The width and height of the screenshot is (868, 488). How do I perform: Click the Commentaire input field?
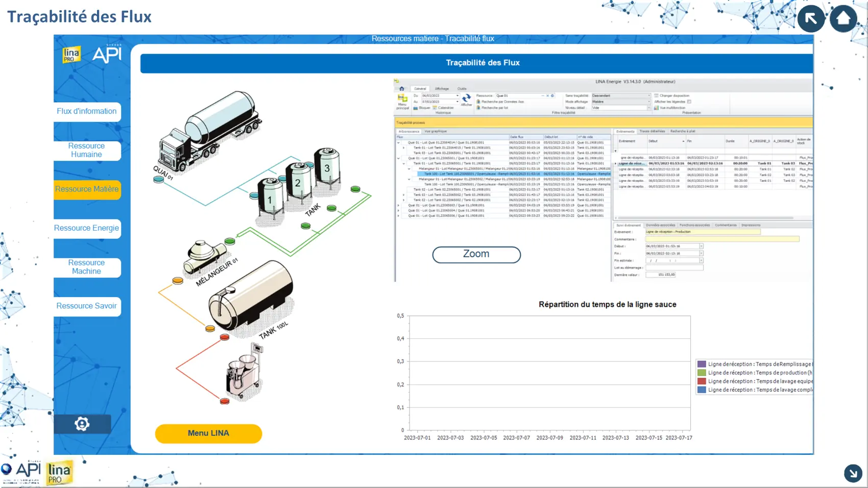721,239
